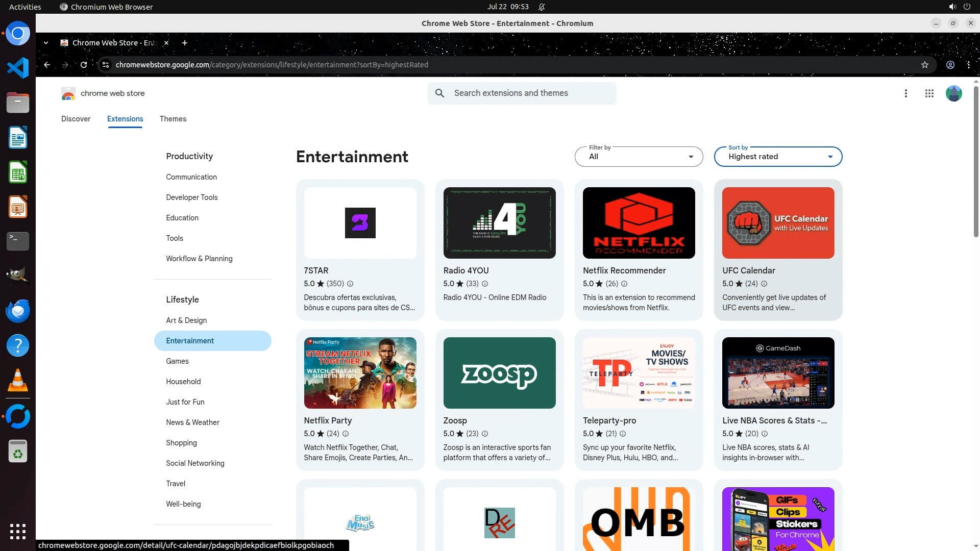Image resolution: width=980 pixels, height=551 pixels.
Task: Click the info icon next to Zoosp rating
Action: coord(485,434)
